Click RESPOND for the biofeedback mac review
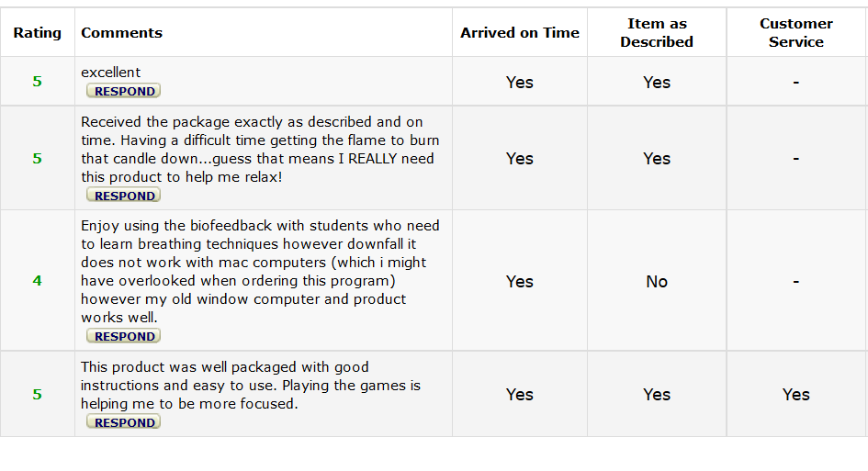The image size is (868, 471). pyautogui.click(x=124, y=336)
